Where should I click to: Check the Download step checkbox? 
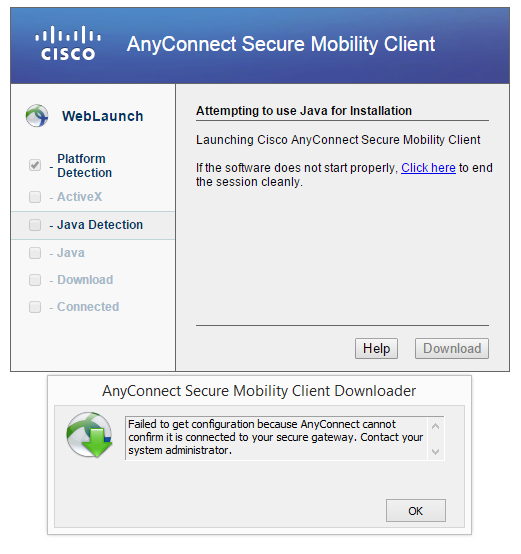click(35, 280)
